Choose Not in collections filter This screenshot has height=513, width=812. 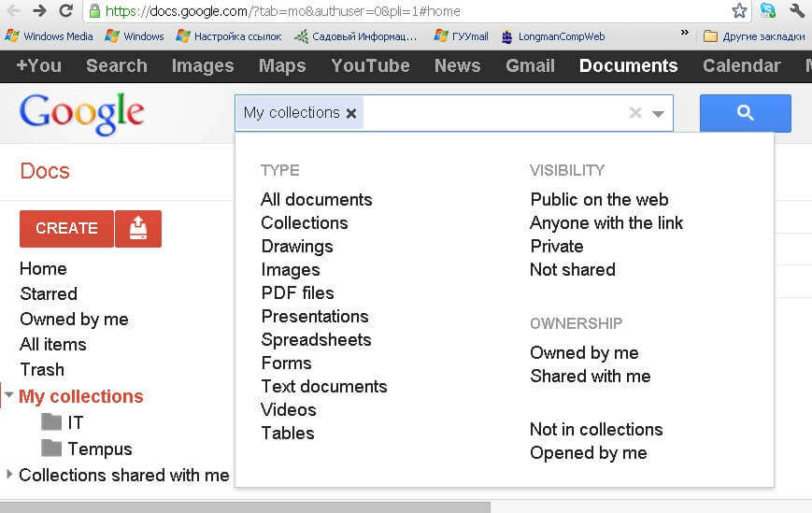point(596,429)
